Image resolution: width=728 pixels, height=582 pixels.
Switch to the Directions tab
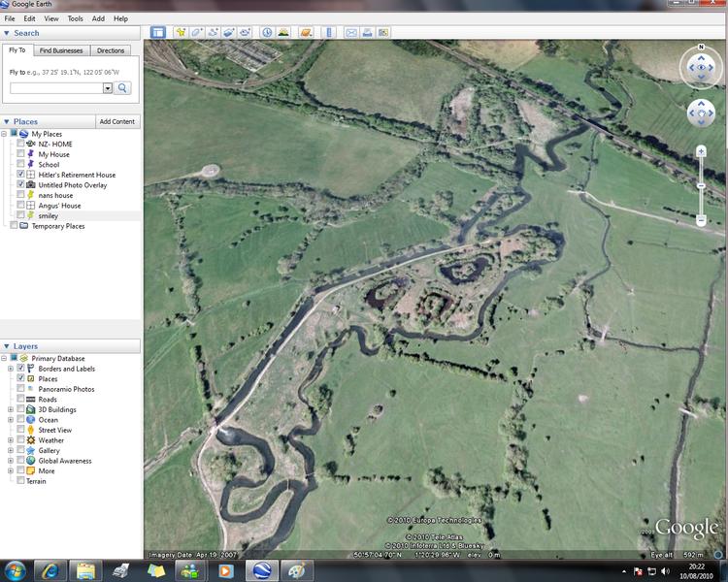click(111, 50)
